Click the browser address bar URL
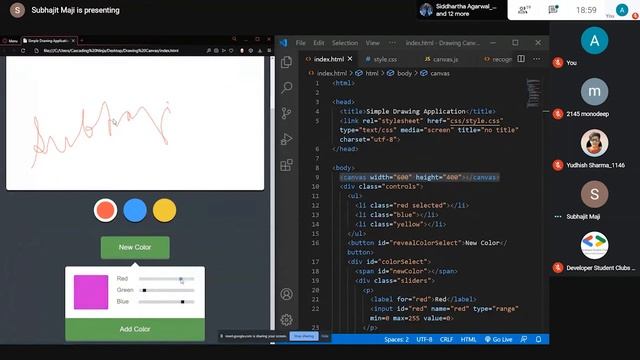 111,51
